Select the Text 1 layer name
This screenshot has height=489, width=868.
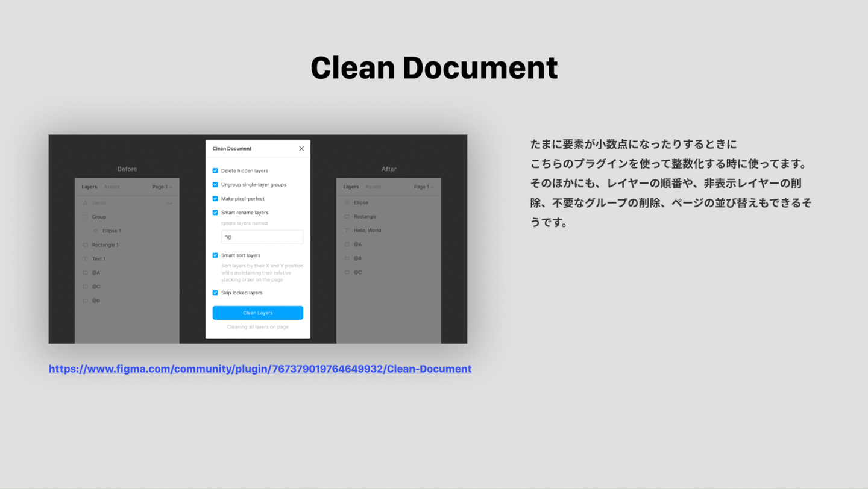pos(99,259)
